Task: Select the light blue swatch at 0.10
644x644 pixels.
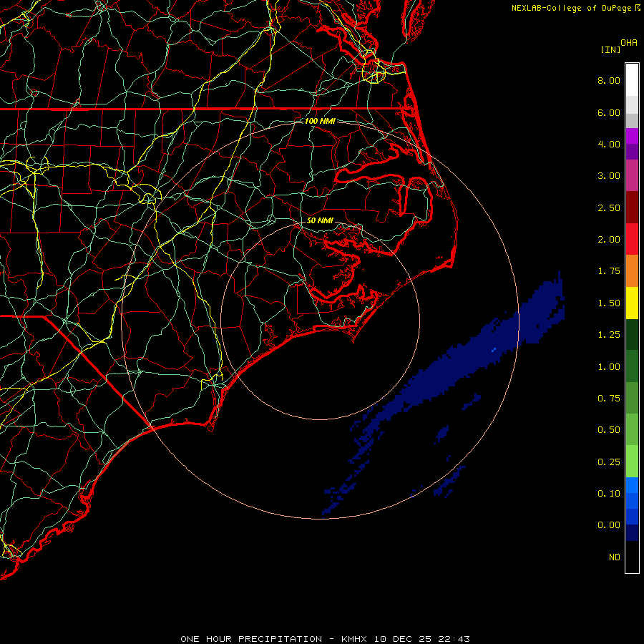Action: click(632, 485)
